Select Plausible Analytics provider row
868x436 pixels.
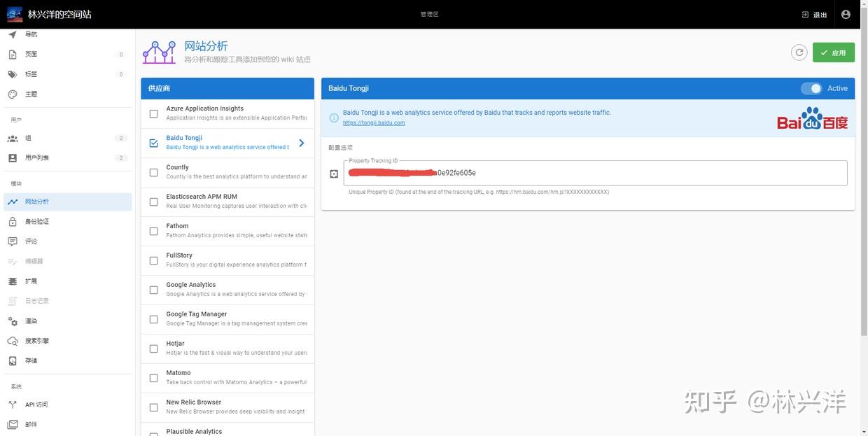(x=227, y=429)
